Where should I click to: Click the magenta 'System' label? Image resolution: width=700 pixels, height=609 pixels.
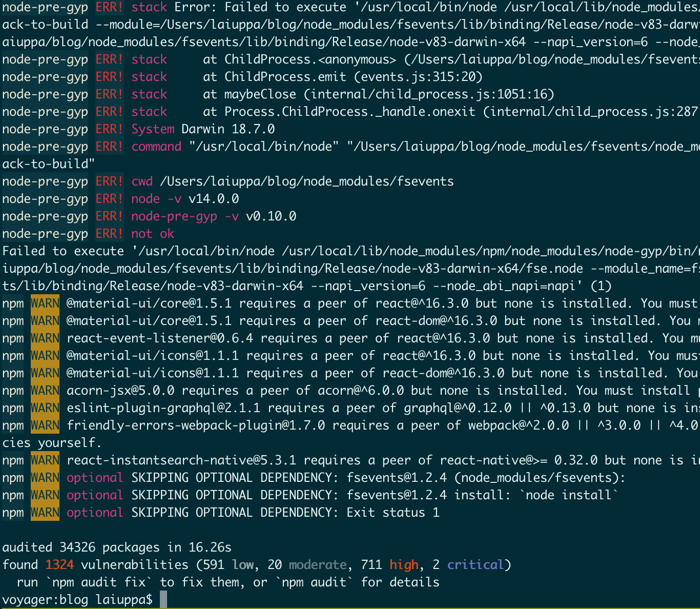pos(153,129)
